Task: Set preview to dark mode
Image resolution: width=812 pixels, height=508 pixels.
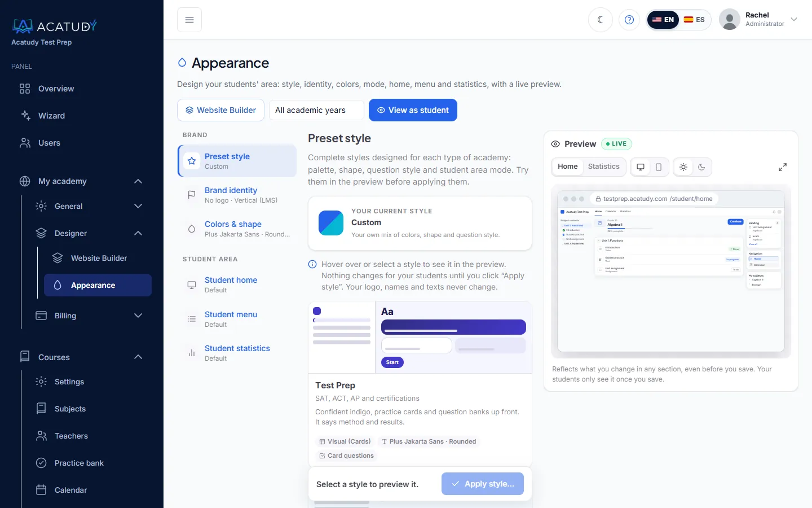Action: tap(701, 167)
